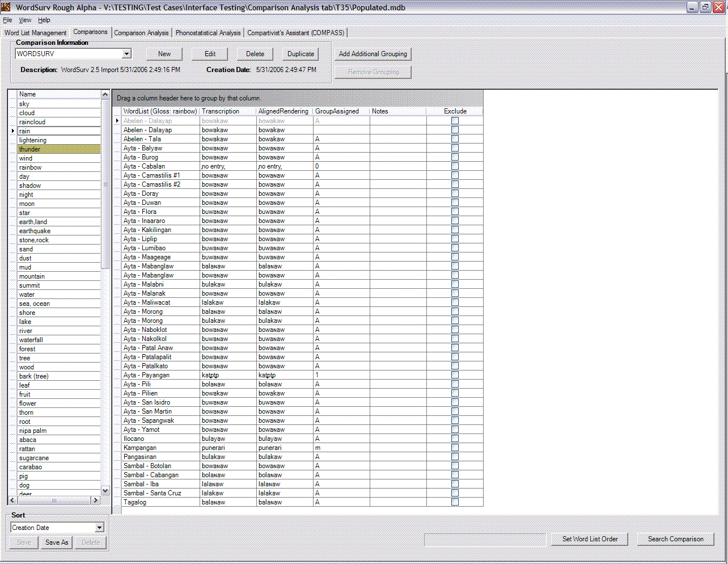The width and height of the screenshot is (728, 564).
Task: Click word list horizontal scroll left arrow
Action: coord(12,500)
